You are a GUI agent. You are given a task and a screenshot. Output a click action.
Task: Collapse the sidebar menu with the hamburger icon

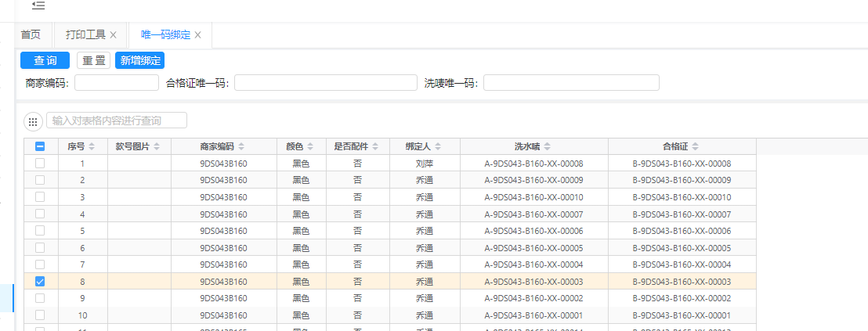pos(38,5)
